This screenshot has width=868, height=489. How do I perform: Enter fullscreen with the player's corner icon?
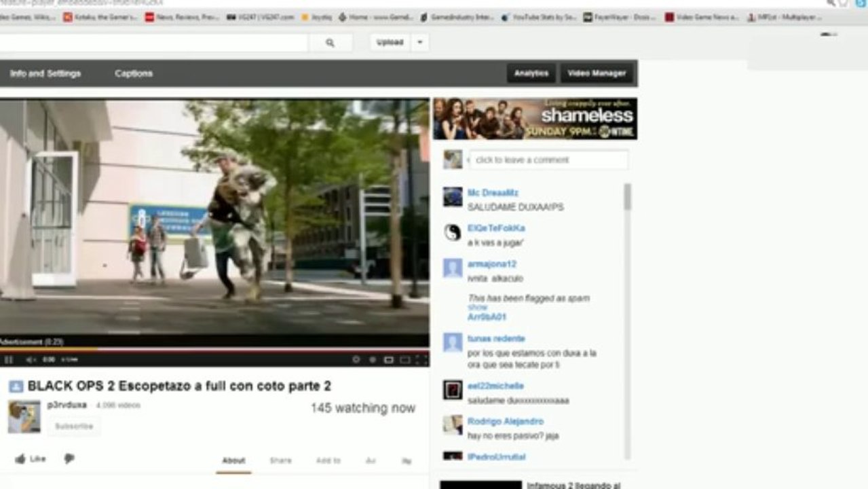[x=421, y=359]
